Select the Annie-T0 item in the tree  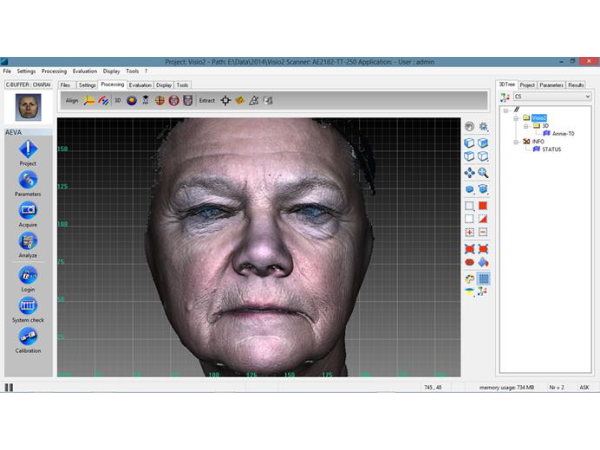[563, 134]
